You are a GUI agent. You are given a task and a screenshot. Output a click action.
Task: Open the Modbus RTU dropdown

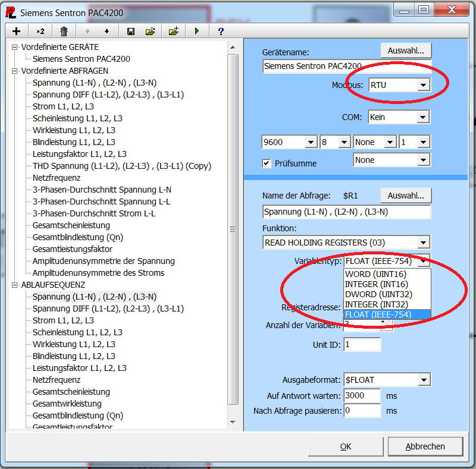423,85
